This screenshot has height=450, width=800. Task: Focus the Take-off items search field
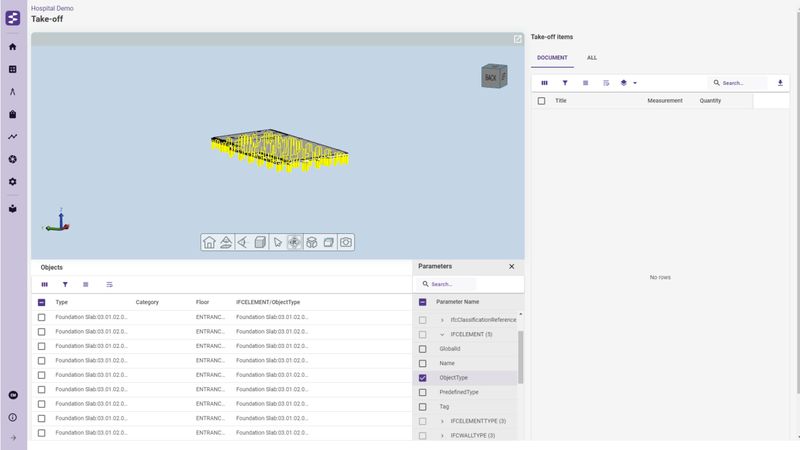739,83
